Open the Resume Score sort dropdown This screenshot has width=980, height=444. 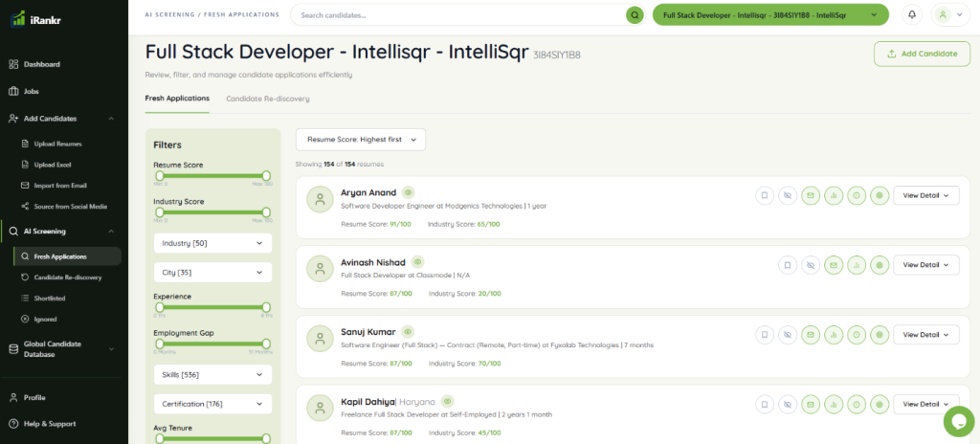click(x=361, y=140)
